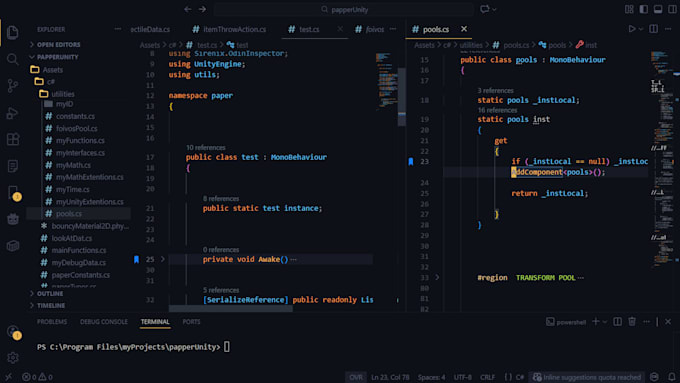Split the terminal

(618, 321)
